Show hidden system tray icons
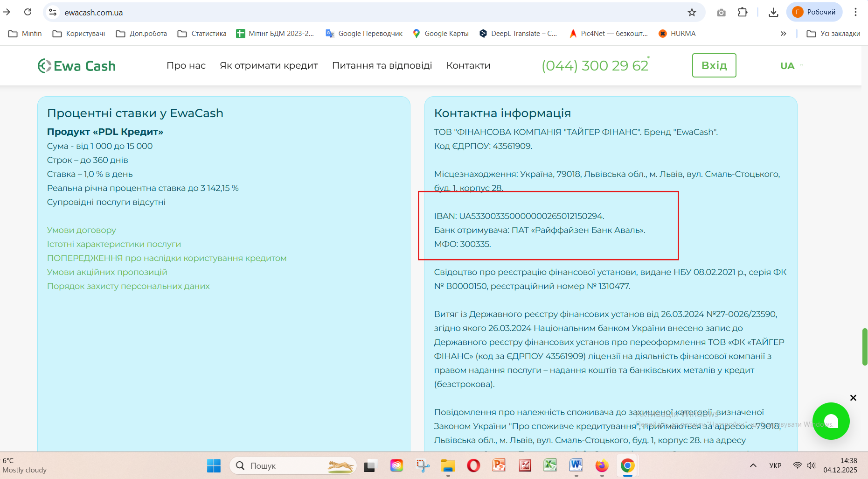This screenshot has height=479, width=868. coord(753,465)
